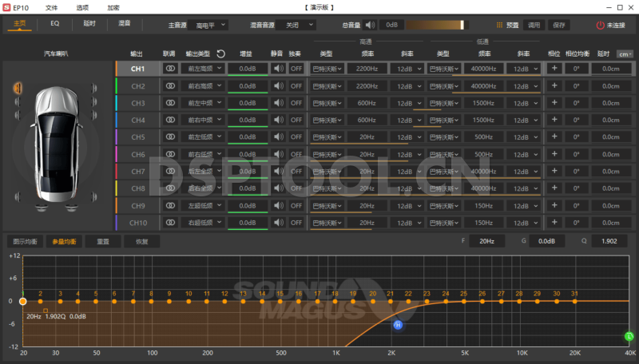Toggle CH5 solo OFF button

point(296,137)
